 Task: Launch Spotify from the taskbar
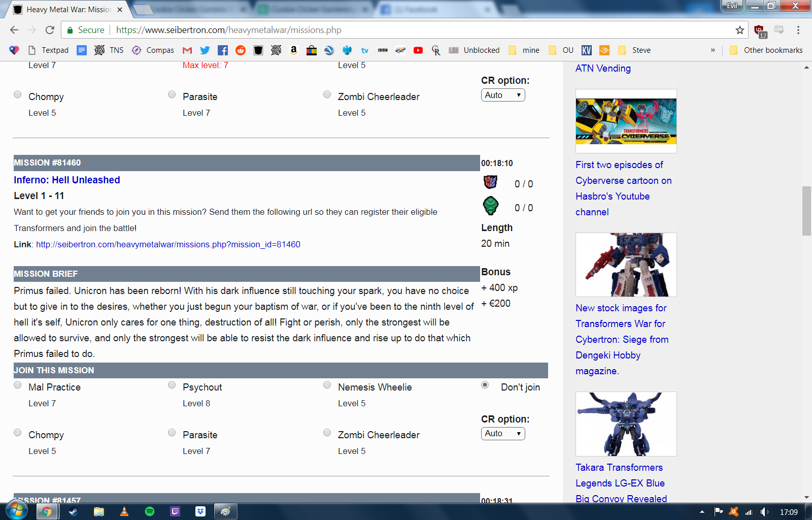pos(150,511)
